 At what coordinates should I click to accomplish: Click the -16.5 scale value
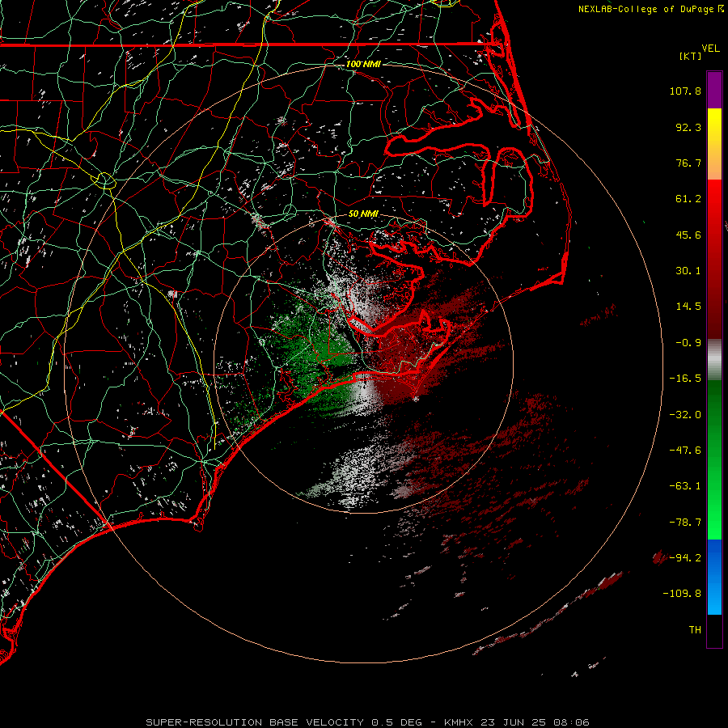point(685,379)
